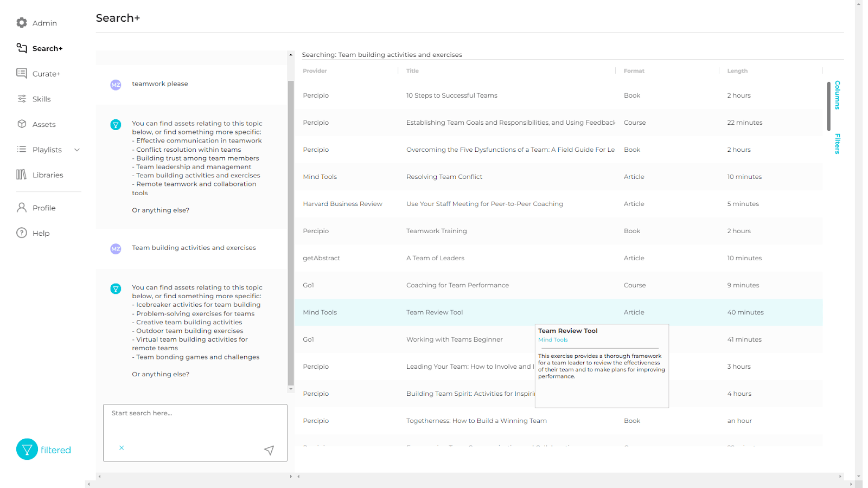Click the Skills sliders icon in sidebar
Viewport: 868px width, 488px height.
21,99
